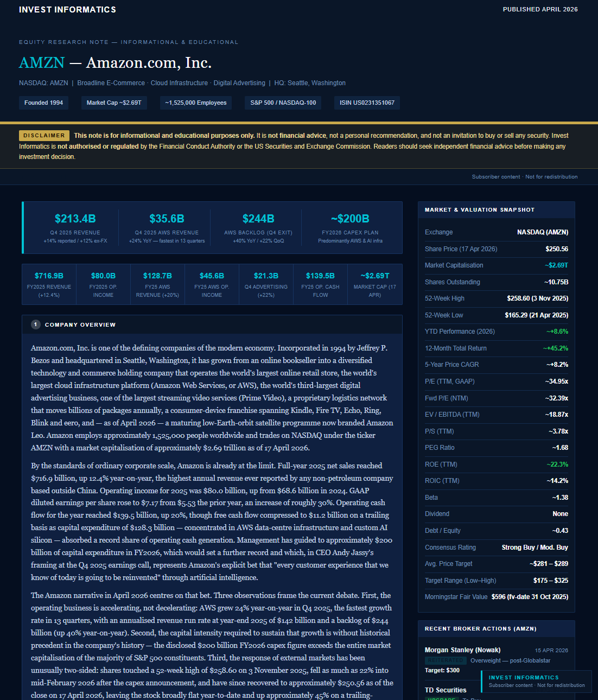Click the 5-Year Price CAGR value ~+8.2%
The height and width of the screenshot is (700, 598).
click(557, 365)
